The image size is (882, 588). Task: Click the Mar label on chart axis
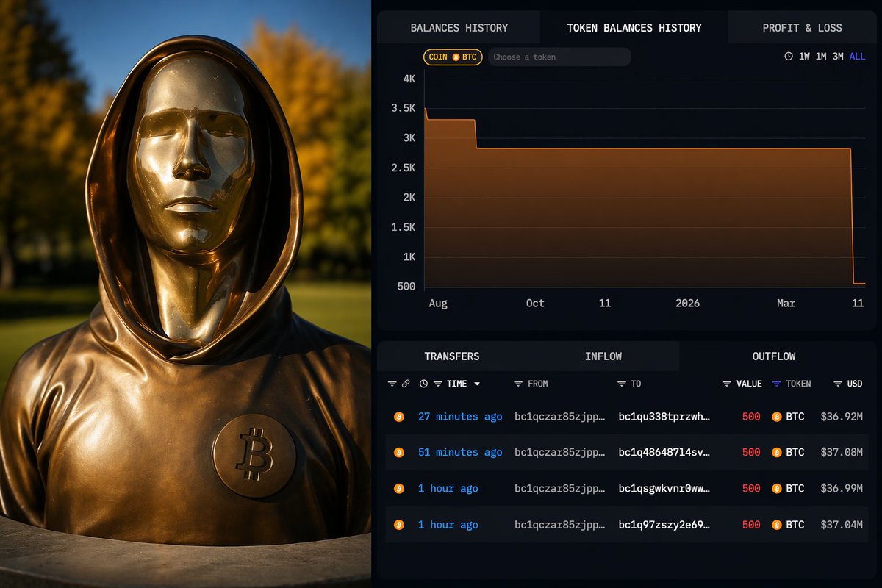(786, 304)
